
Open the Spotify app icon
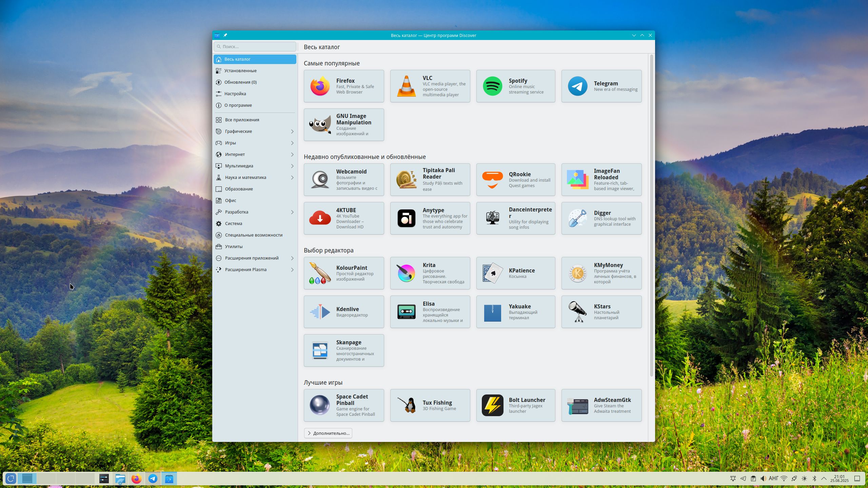[492, 86]
